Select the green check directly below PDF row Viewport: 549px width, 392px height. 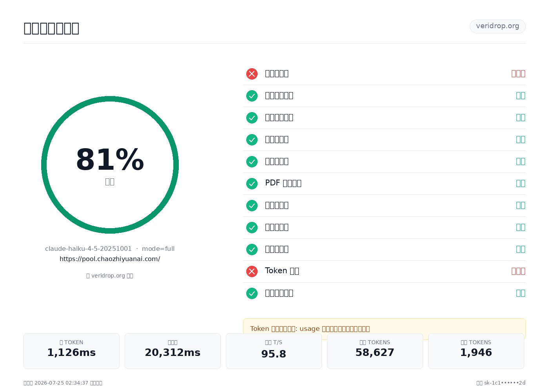click(252, 205)
